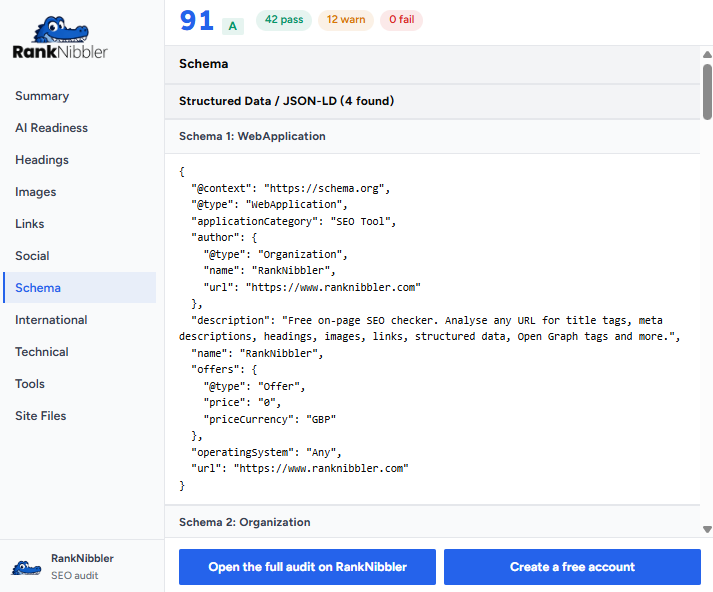Click the "name": "RankNibbler" line under offers

tap(257, 353)
